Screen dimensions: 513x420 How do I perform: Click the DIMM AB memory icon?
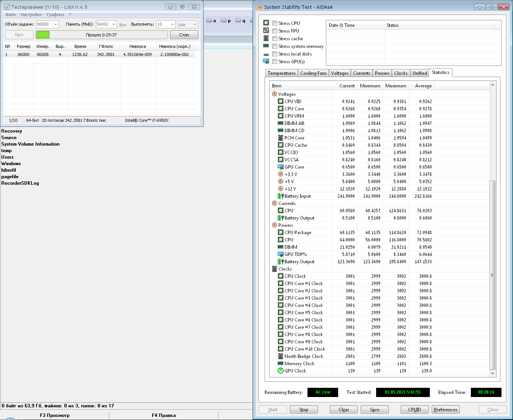[x=281, y=123]
